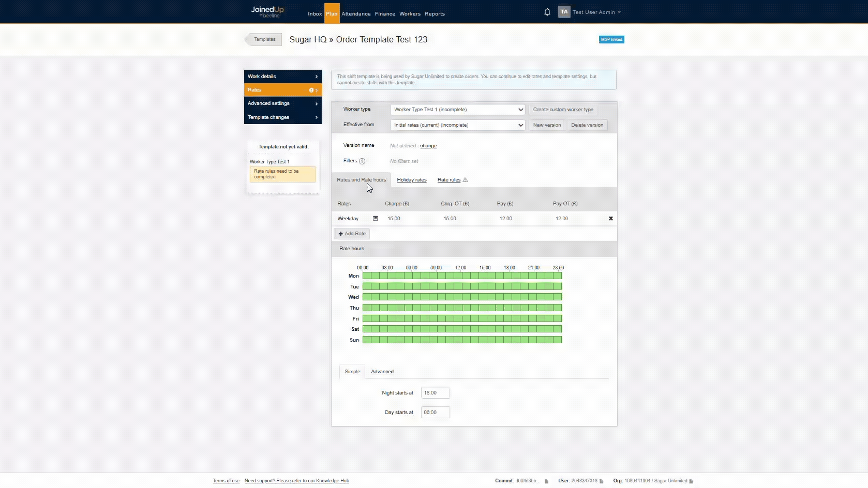Click the JoinedUp logo

pyautogui.click(x=267, y=11)
